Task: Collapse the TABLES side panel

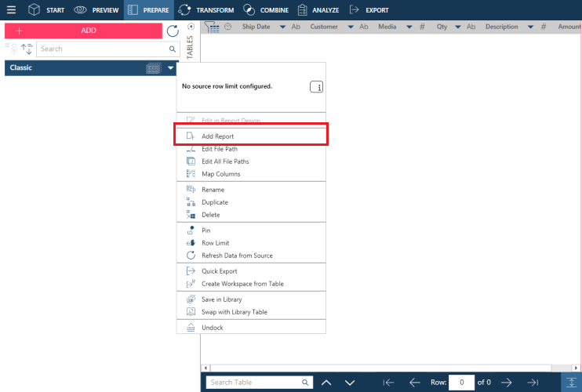Action: 191,27
